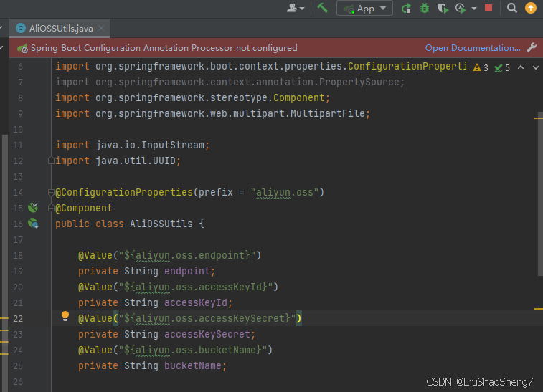
Task: Expand the profiler options dropdown arrow
Action: (474, 9)
